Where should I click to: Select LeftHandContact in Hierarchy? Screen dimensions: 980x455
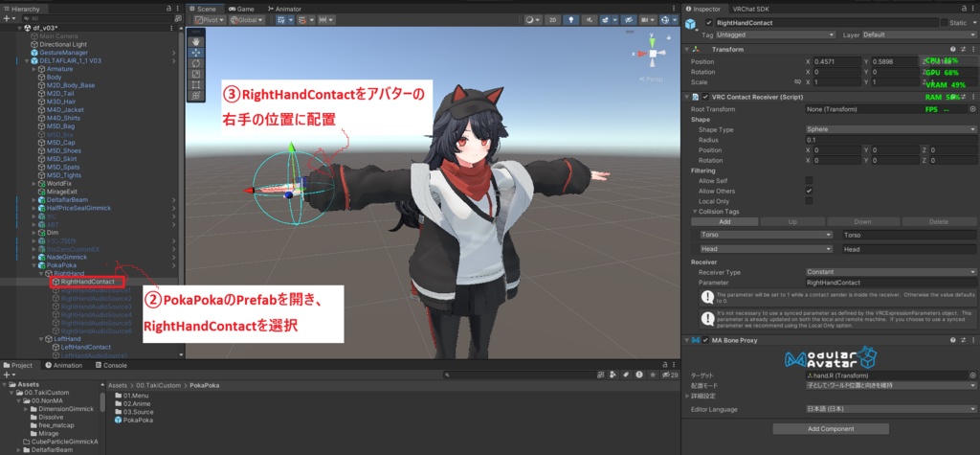tap(85, 347)
